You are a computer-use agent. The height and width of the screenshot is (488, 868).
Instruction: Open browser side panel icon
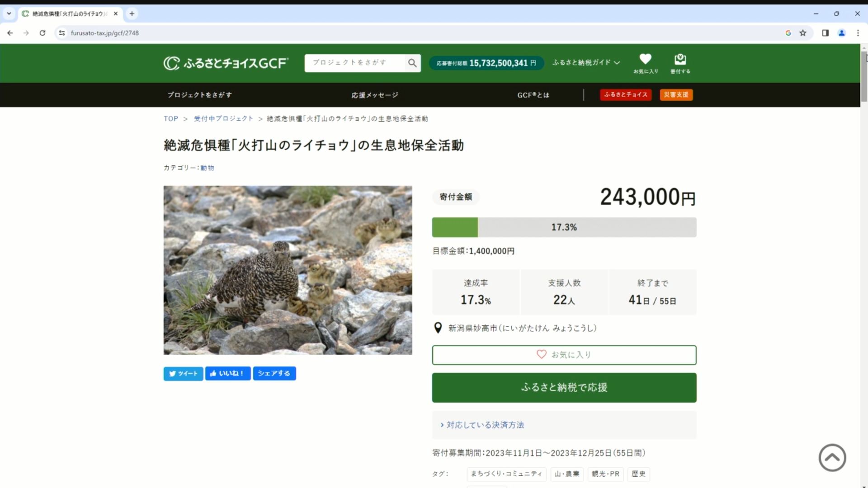coord(825,33)
